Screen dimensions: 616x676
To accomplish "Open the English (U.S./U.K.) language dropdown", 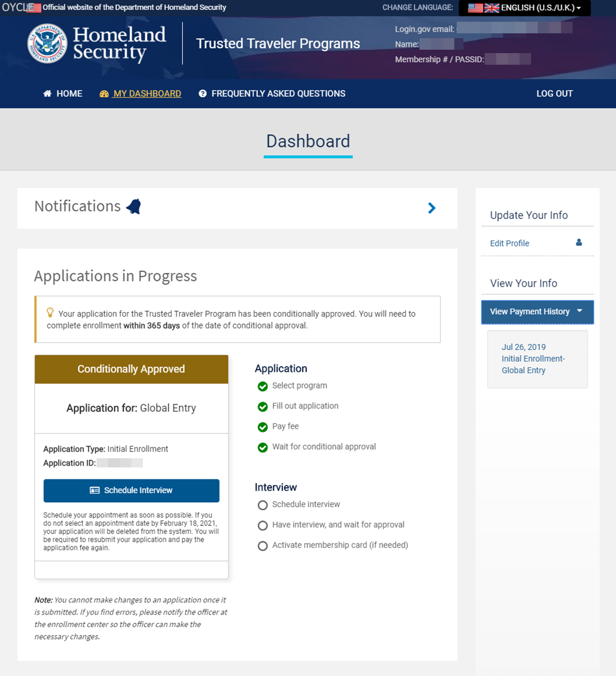I will 525,8.
